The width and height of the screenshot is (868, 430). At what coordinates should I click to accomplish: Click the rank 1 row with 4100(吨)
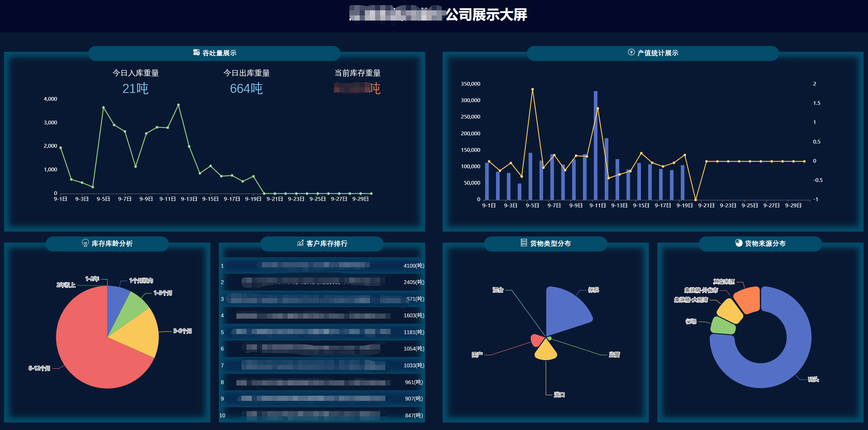point(322,266)
